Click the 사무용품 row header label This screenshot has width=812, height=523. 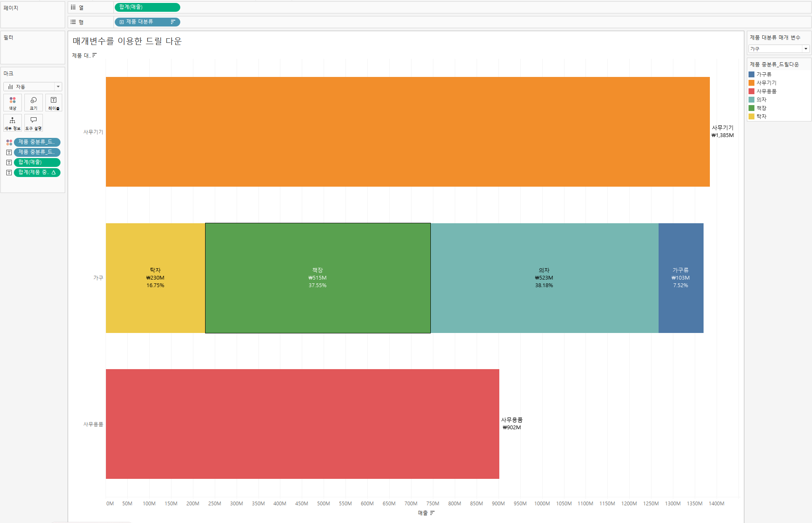pyautogui.click(x=93, y=424)
